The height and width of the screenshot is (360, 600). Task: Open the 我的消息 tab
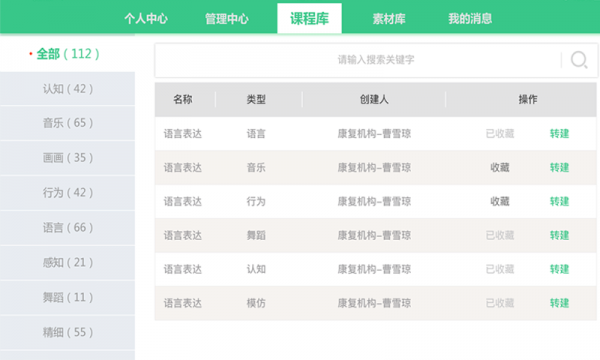470,18
